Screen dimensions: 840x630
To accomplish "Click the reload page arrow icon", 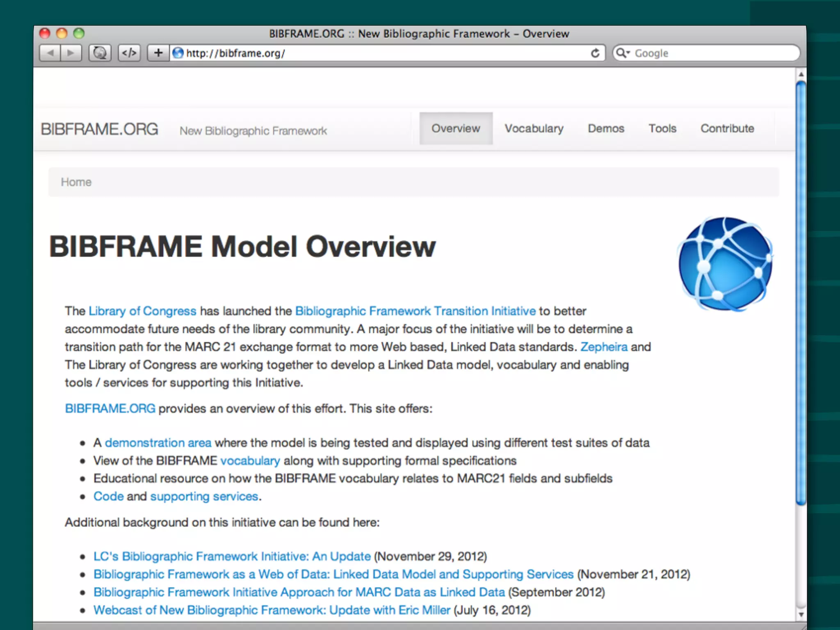I will 595,53.
